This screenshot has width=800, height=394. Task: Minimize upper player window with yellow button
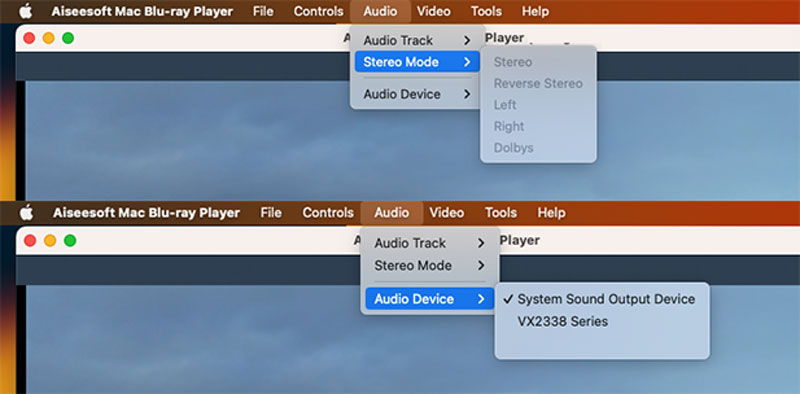coord(48,38)
